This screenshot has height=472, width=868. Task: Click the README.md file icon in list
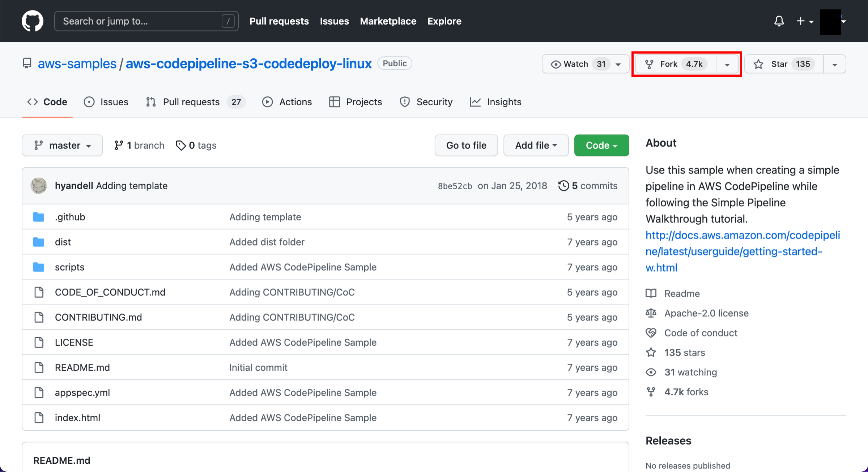click(x=39, y=367)
